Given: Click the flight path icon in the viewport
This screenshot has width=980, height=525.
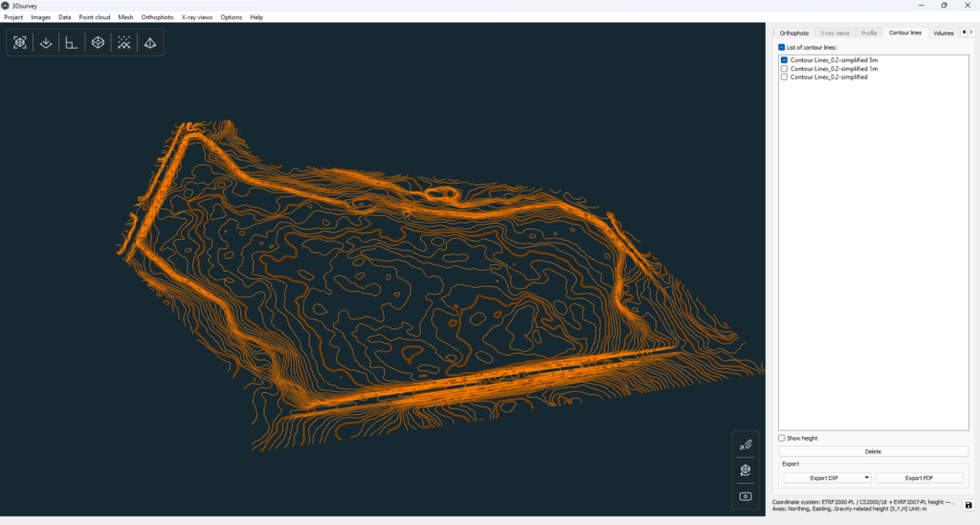Looking at the screenshot, I should [x=746, y=445].
